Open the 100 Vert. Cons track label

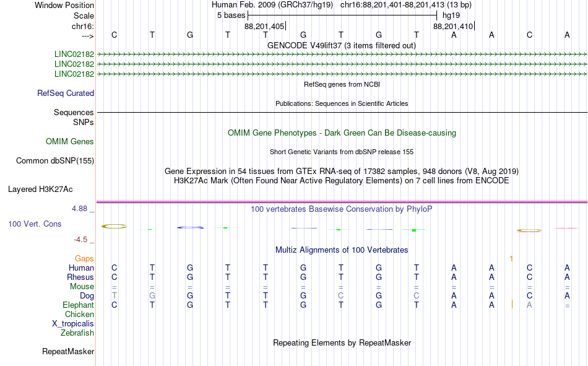pyautogui.click(x=35, y=224)
